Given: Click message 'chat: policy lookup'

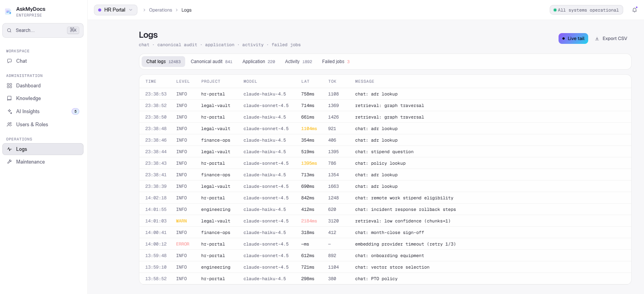Looking at the screenshot, I should (380, 163).
